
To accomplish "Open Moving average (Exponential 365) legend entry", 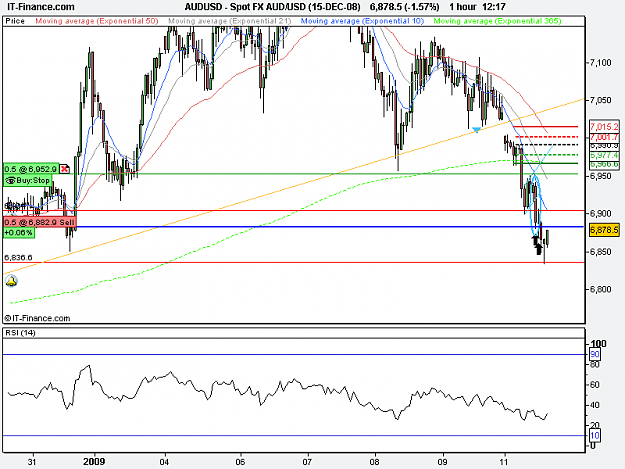I will click(x=497, y=21).
